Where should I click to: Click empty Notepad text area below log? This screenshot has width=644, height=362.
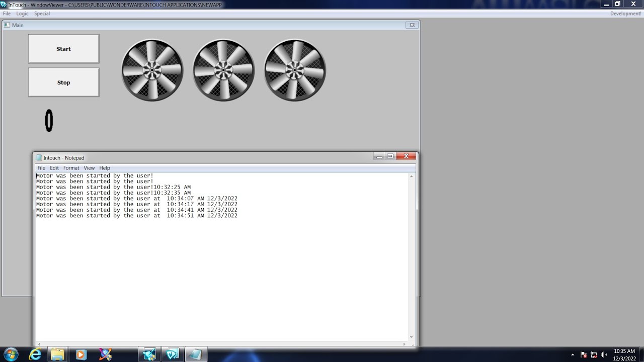pyautogui.click(x=221, y=279)
